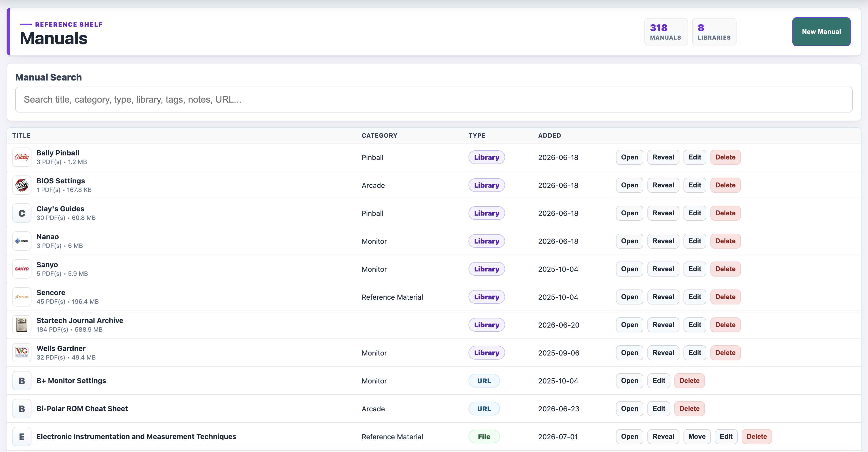Edit the Sanyo entry

tap(694, 269)
